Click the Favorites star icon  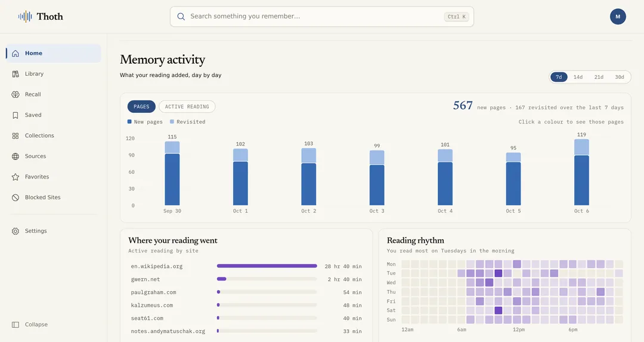click(16, 177)
